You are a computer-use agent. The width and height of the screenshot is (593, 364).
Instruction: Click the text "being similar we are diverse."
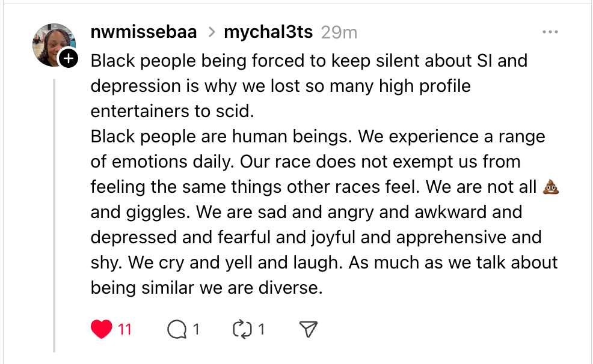207,288
